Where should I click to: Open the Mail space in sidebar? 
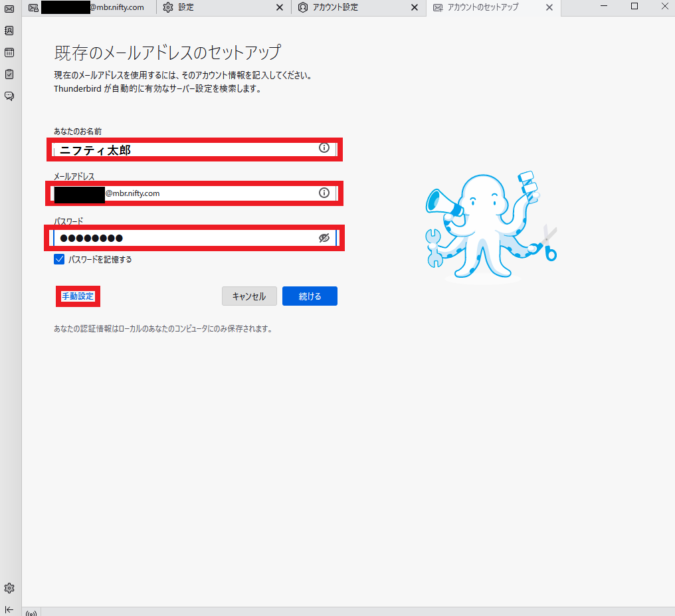(x=9, y=9)
